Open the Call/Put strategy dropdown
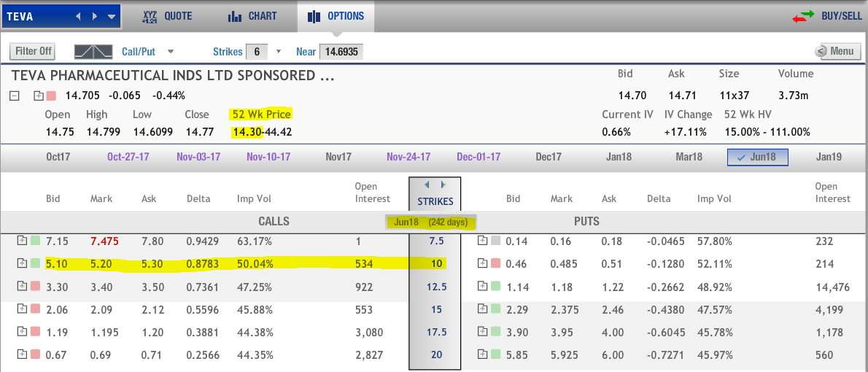The image size is (868, 372). (x=171, y=52)
